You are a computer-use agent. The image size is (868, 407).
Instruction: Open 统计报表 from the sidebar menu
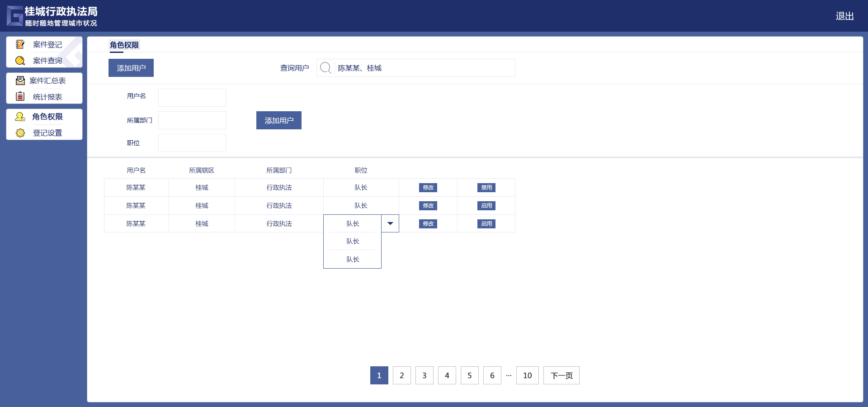47,97
